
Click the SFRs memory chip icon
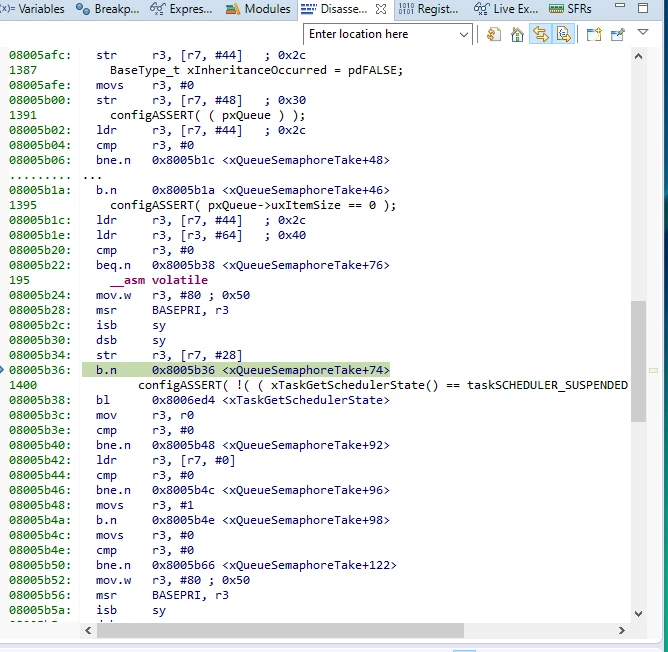click(556, 9)
